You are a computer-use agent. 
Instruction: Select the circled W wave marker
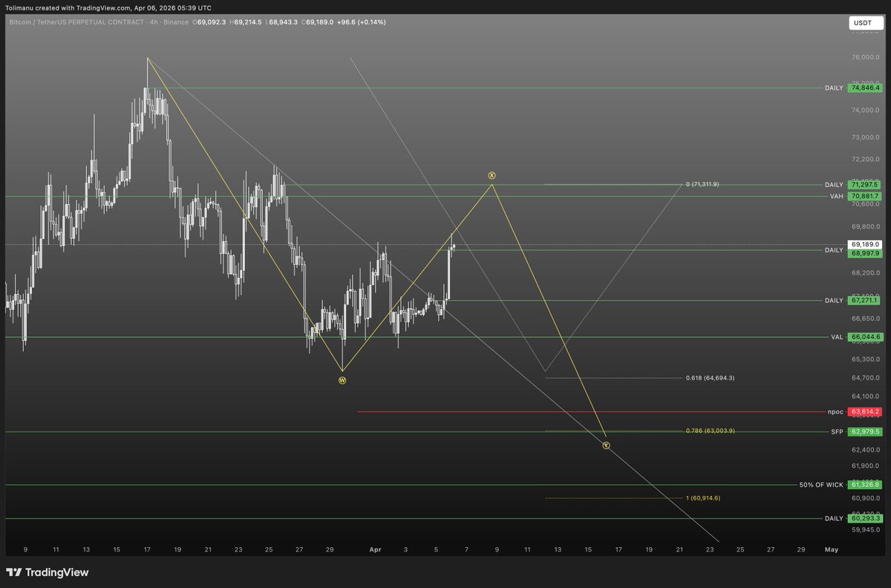pyautogui.click(x=342, y=380)
